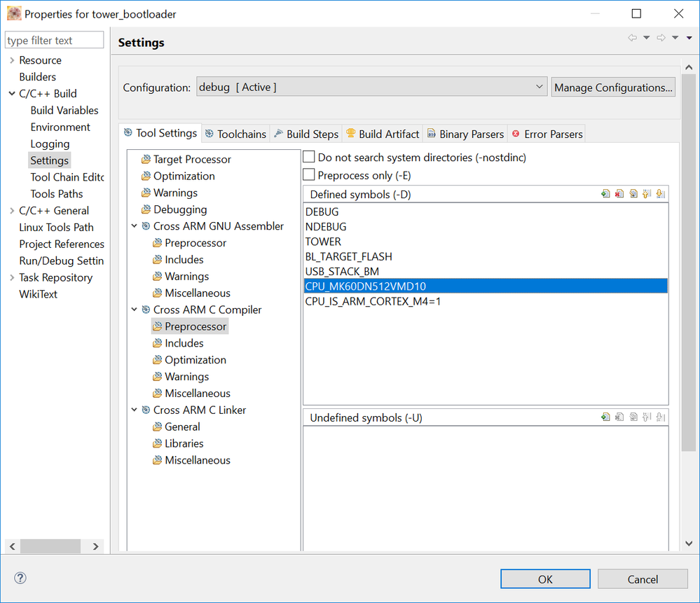This screenshot has width=700, height=603.
Task: Collapse Cross ARM C Linker node
Action: tap(134, 410)
